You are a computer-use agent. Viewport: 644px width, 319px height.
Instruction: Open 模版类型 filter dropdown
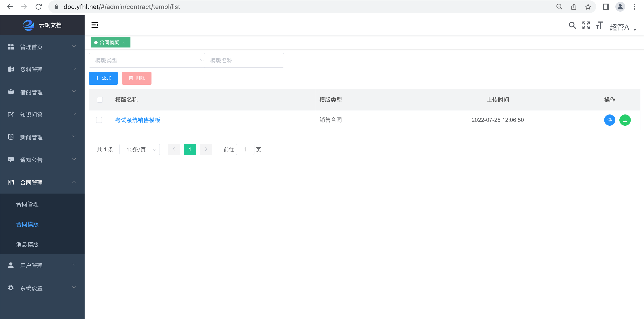point(146,60)
